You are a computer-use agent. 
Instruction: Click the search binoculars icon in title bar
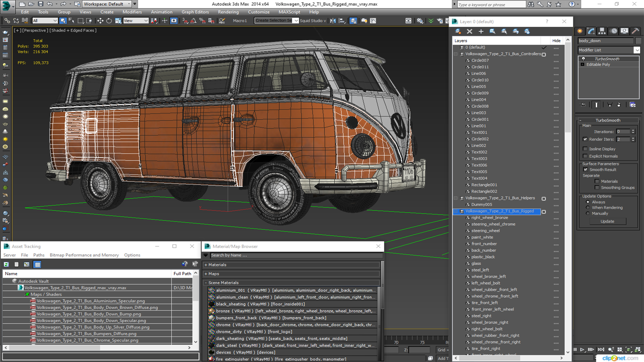click(x=531, y=4)
